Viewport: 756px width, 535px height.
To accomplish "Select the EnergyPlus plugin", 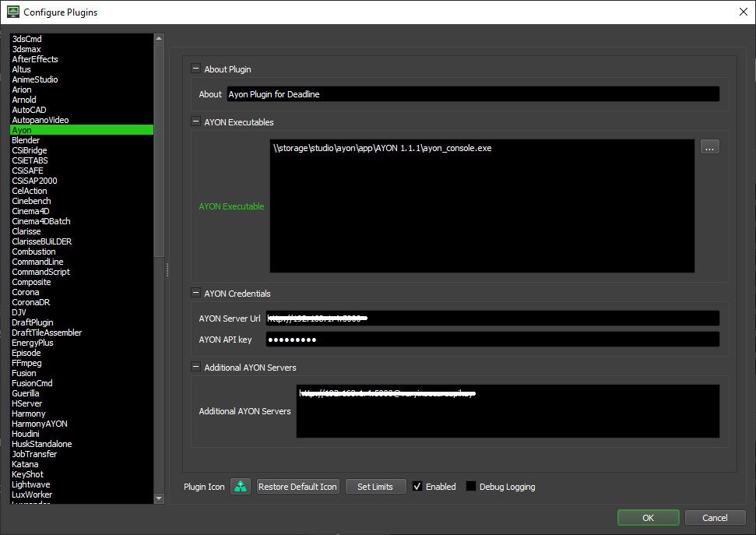I will point(82,343).
